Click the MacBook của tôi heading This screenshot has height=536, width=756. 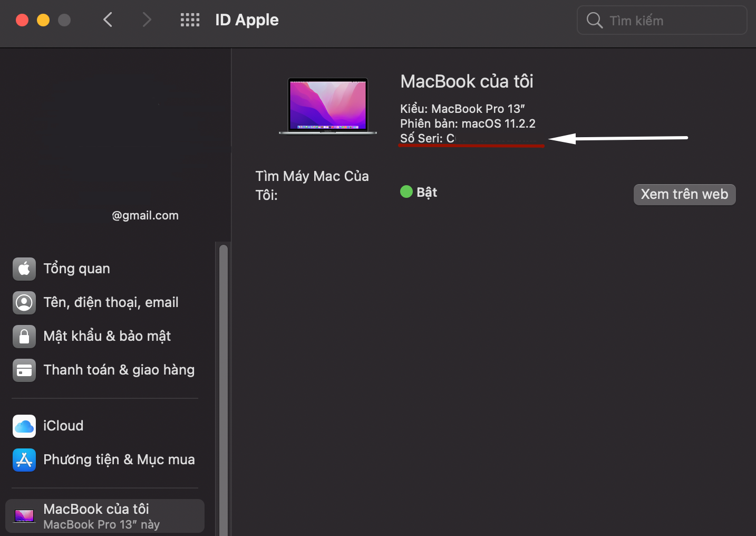(x=467, y=81)
